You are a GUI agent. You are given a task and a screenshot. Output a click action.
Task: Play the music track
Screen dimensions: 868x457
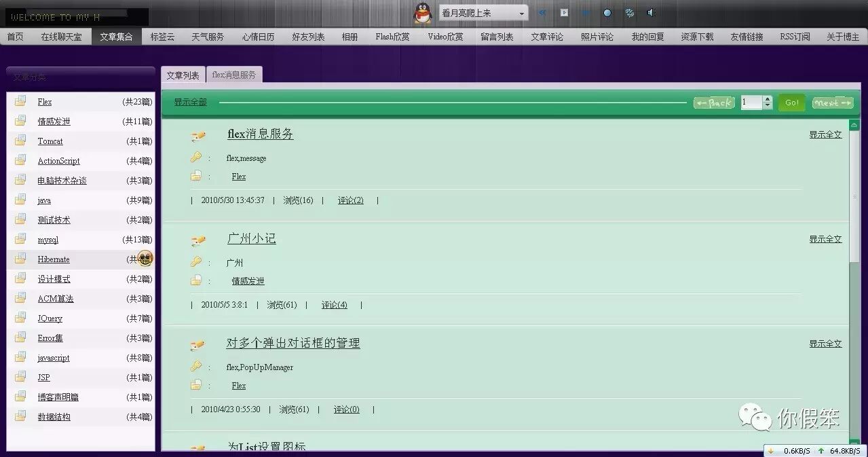tap(564, 13)
